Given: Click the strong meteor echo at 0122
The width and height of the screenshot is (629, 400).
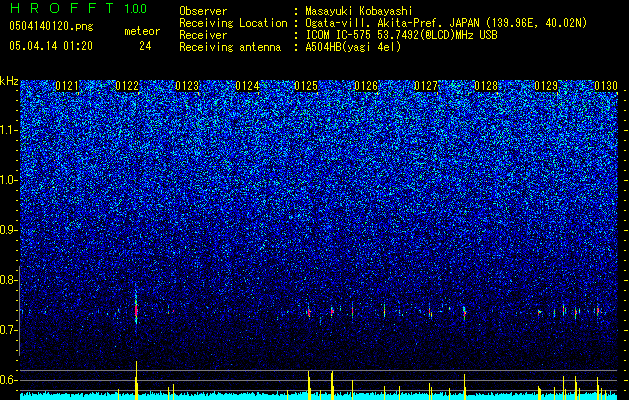Looking at the screenshot, I should 136,310.
